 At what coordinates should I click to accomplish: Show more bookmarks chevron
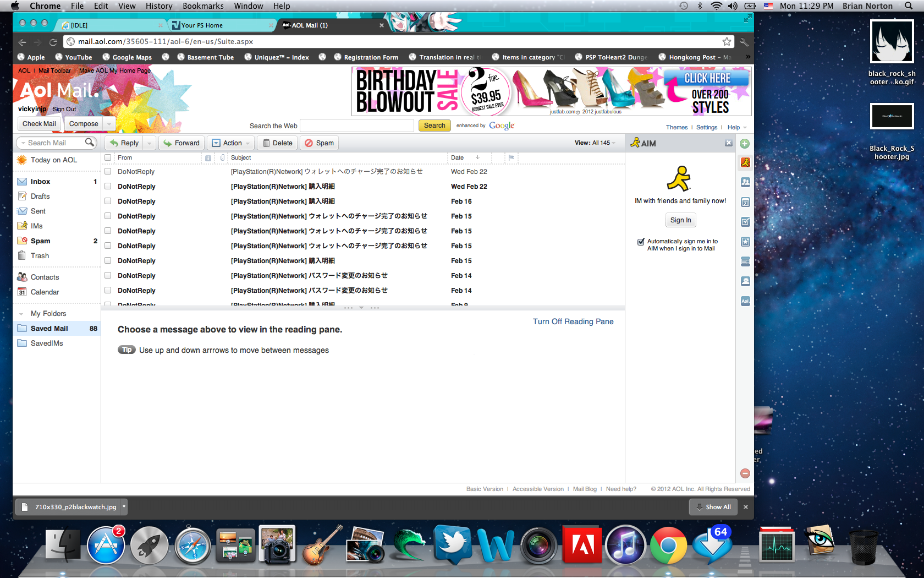(x=748, y=57)
